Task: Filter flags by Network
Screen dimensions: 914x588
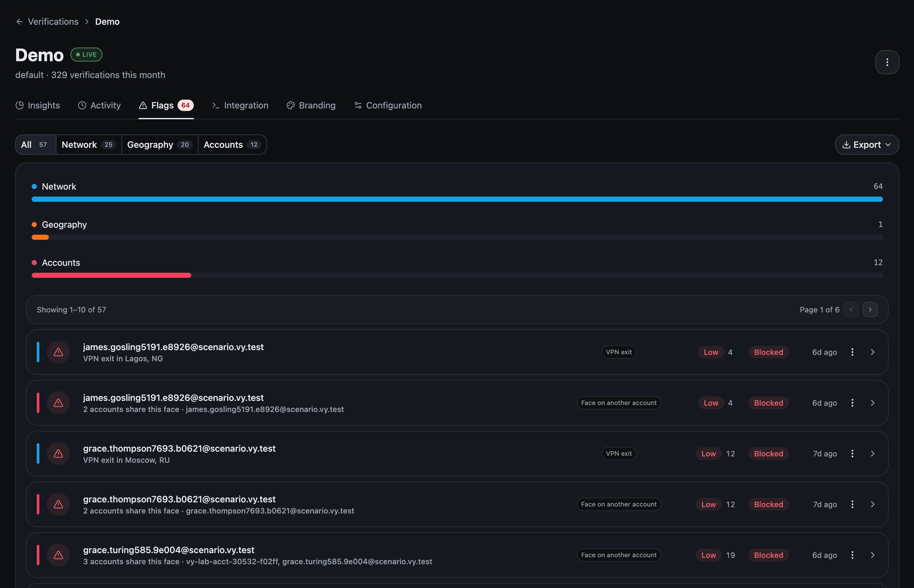Action: tap(89, 145)
